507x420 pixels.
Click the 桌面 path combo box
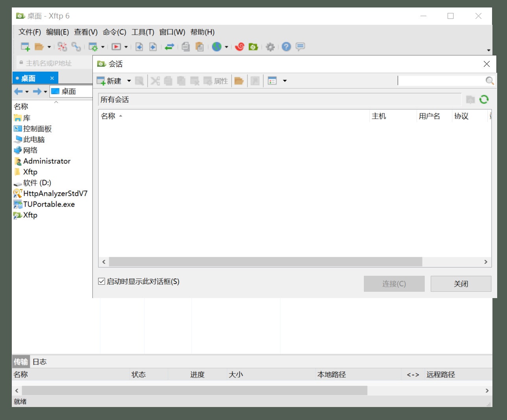point(71,91)
